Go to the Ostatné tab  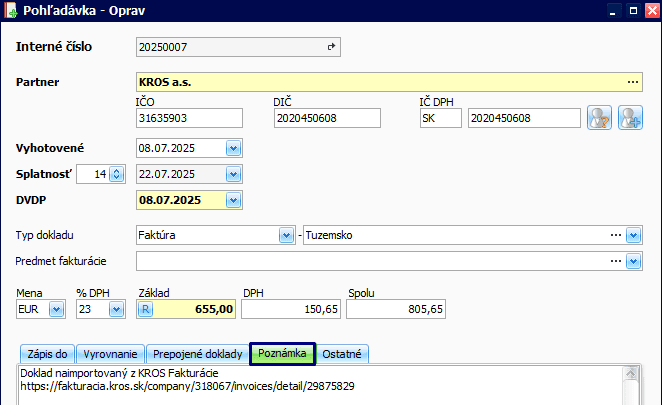[345, 354]
